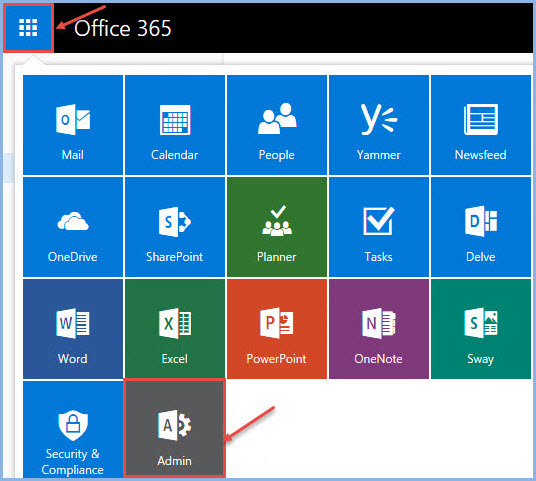Launch the Excel tile
This screenshot has width=536, height=481.
175,329
